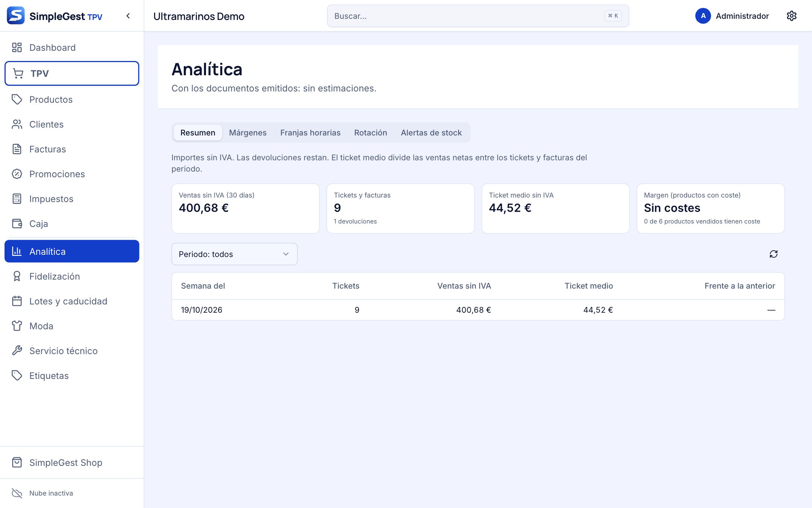Click the Etiquetas tag icon

[x=17, y=376]
